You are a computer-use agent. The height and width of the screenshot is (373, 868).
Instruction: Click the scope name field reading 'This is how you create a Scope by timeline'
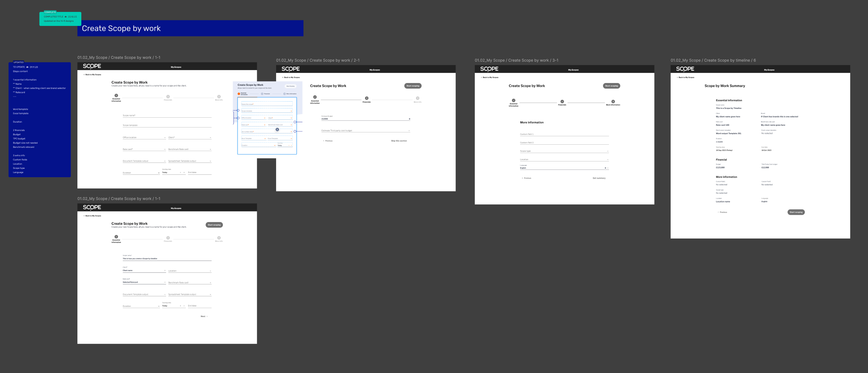[x=167, y=257]
